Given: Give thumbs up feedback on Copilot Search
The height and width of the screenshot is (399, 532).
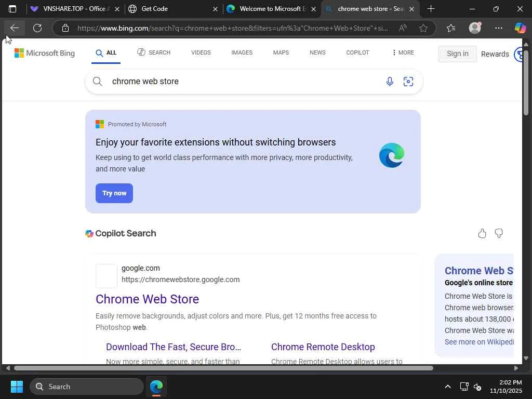Looking at the screenshot, I should point(482,233).
